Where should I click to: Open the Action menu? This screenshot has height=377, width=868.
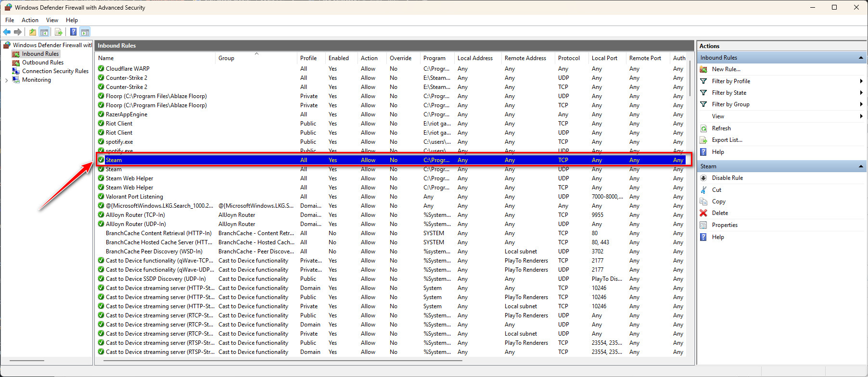tap(30, 20)
